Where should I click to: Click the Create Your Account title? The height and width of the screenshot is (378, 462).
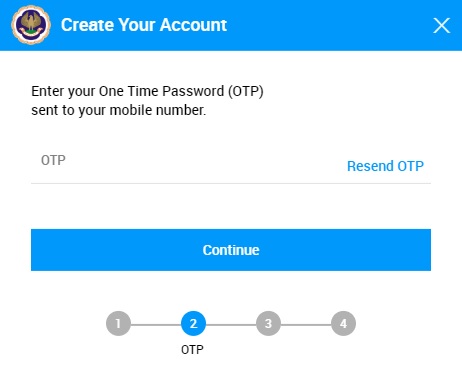(144, 25)
